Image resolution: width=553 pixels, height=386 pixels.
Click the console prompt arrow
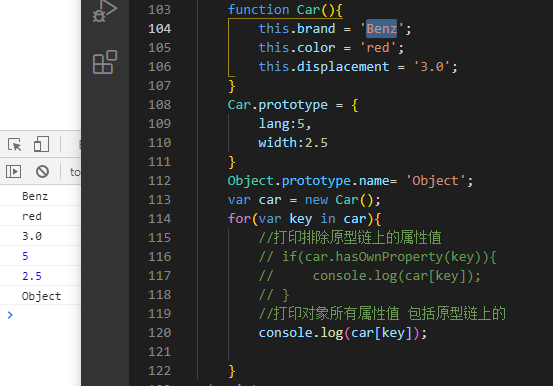click(10, 315)
